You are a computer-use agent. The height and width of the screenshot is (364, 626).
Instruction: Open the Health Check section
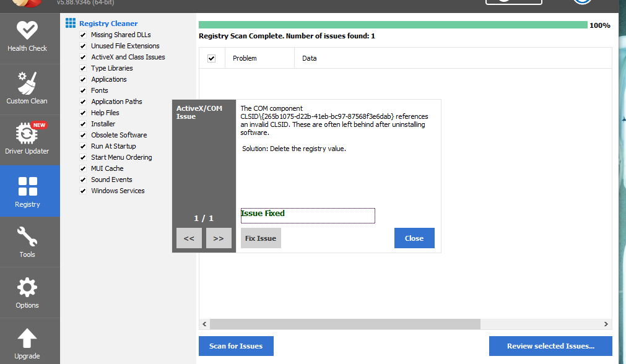point(27,38)
